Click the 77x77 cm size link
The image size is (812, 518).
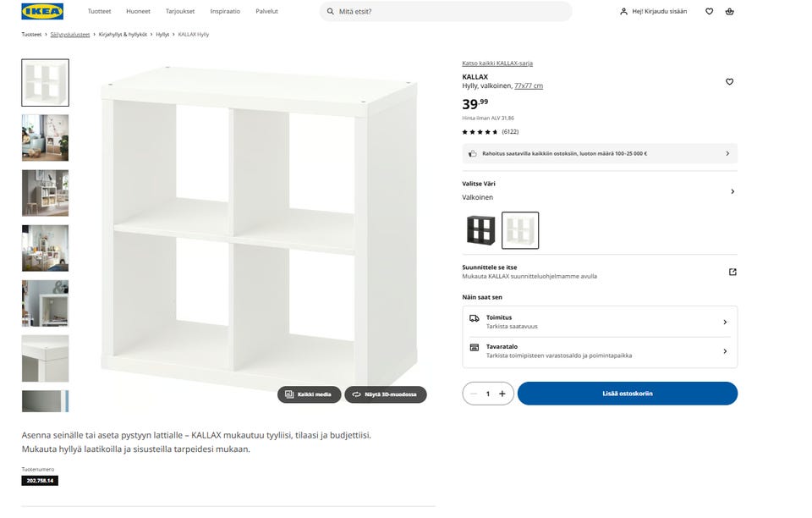coord(529,86)
